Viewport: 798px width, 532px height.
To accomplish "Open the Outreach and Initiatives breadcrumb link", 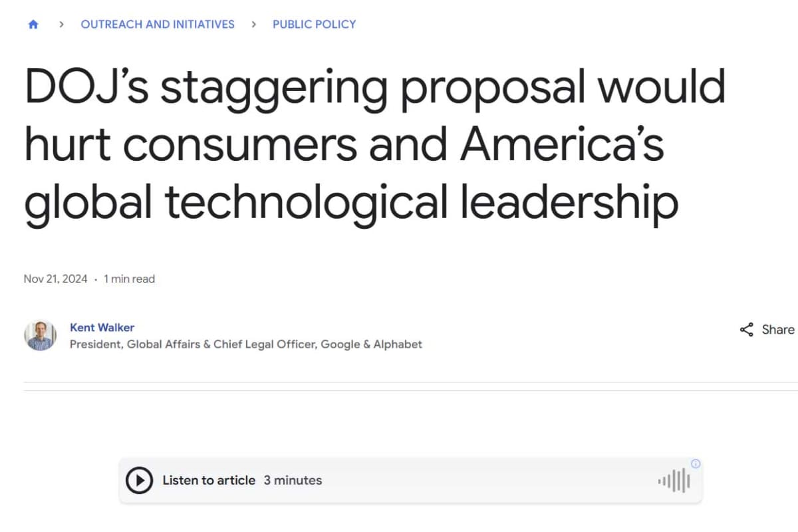I will pyautogui.click(x=158, y=25).
